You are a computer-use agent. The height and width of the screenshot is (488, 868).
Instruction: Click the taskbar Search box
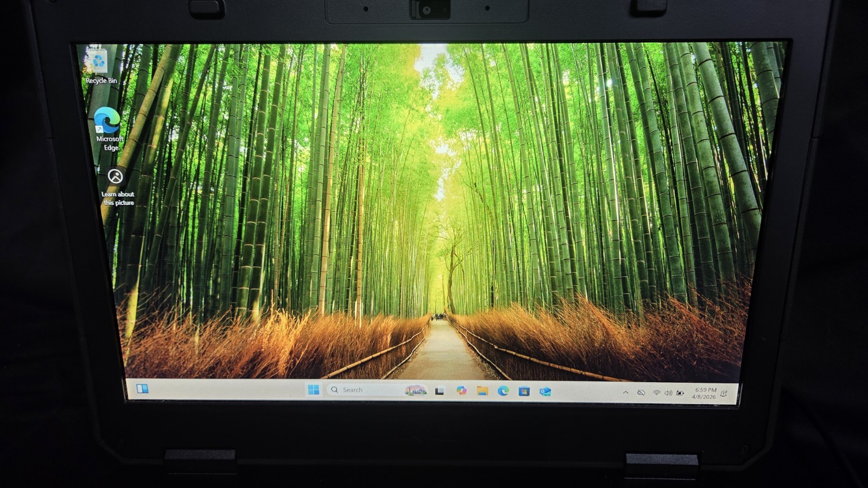tap(378, 390)
